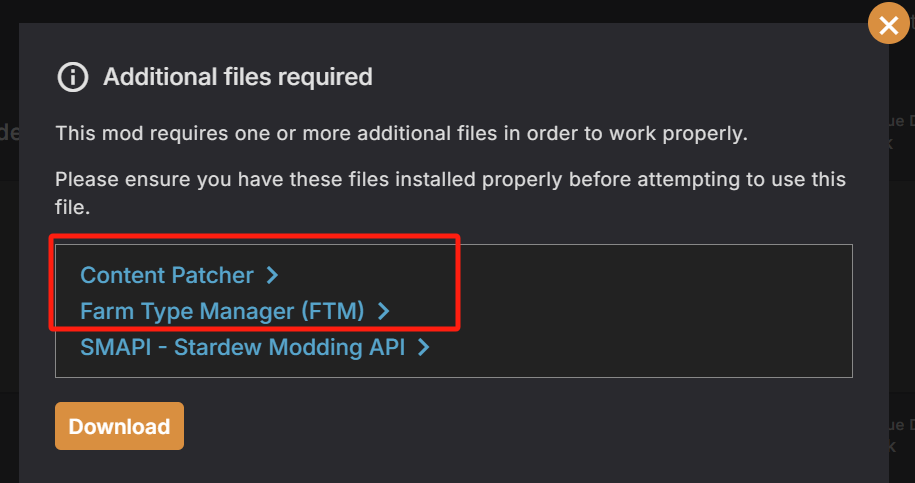Image resolution: width=915 pixels, height=483 pixels.
Task: Click blank dialog area right of Download button
Action: tap(525, 426)
